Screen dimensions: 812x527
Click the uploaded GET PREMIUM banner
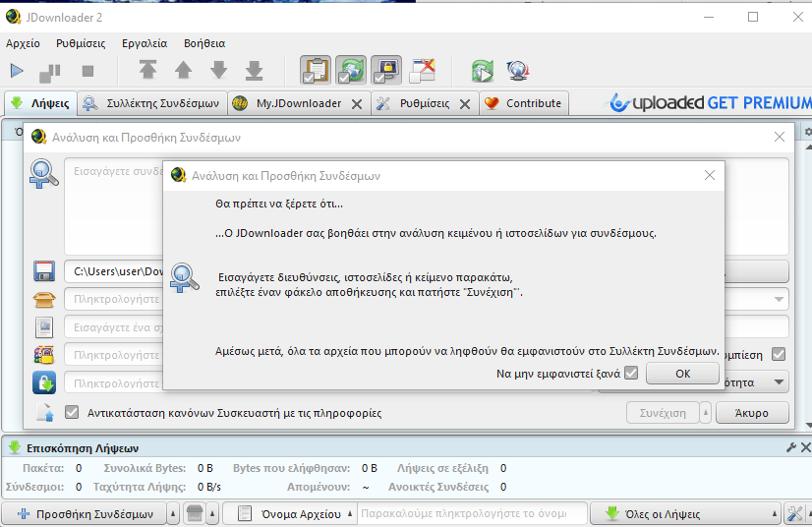709,102
